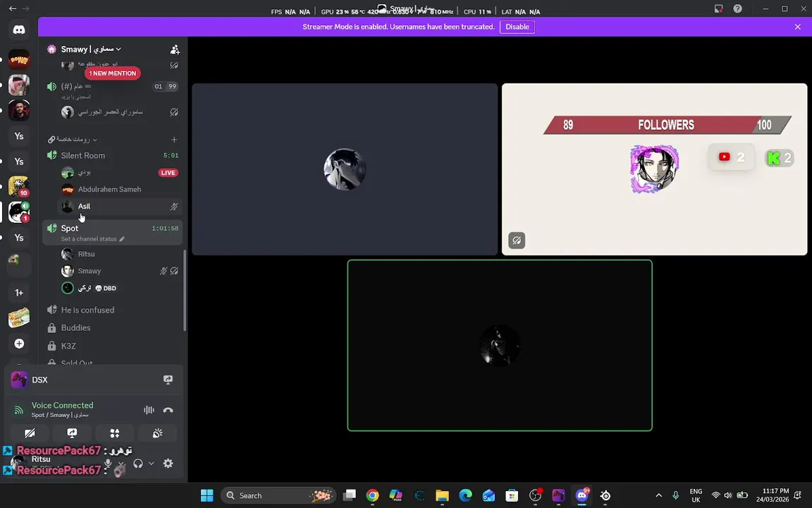Click the Disable streamer mode button
The height and width of the screenshot is (508, 812).
[x=517, y=27]
